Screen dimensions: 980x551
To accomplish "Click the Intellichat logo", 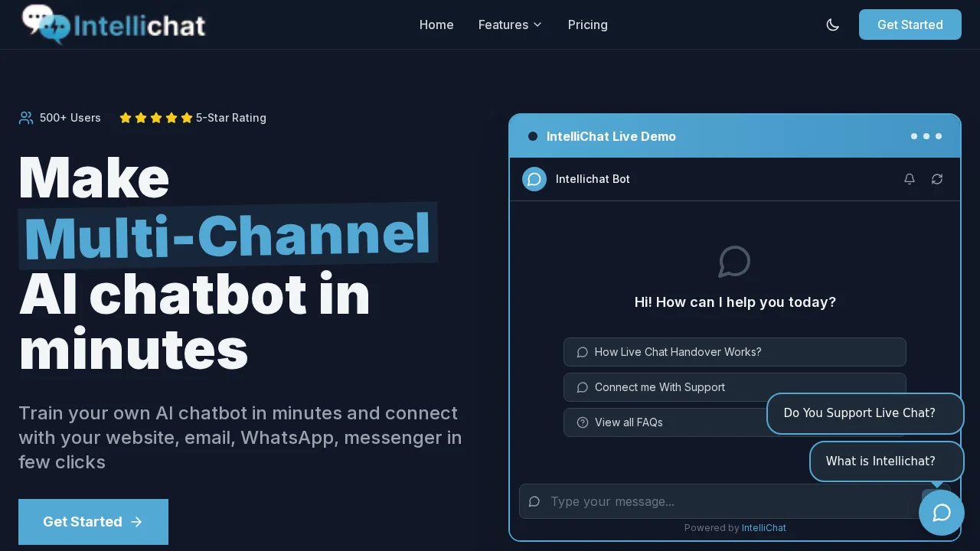I will 113,24.
